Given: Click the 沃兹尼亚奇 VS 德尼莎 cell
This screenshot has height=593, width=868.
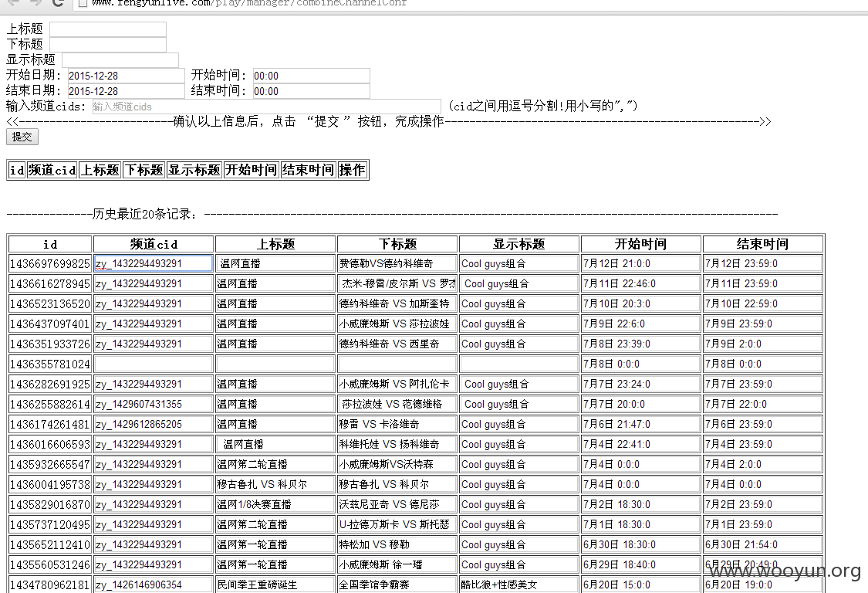Looking at the screenshot, I should 397,505.
